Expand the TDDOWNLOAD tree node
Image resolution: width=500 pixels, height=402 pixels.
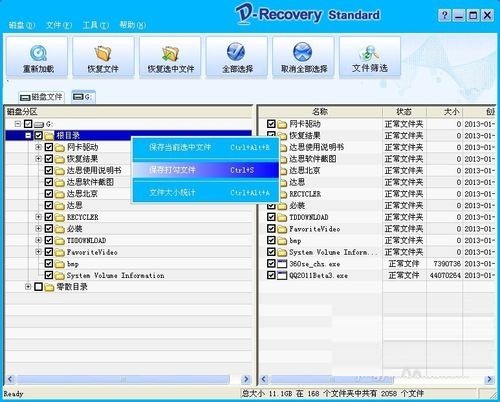point(38,240)
